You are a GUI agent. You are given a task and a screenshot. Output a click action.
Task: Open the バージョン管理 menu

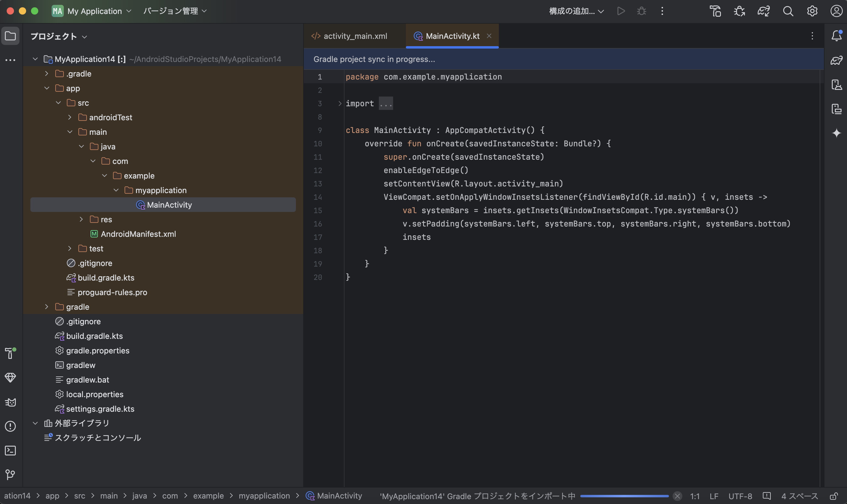point(175,11)
